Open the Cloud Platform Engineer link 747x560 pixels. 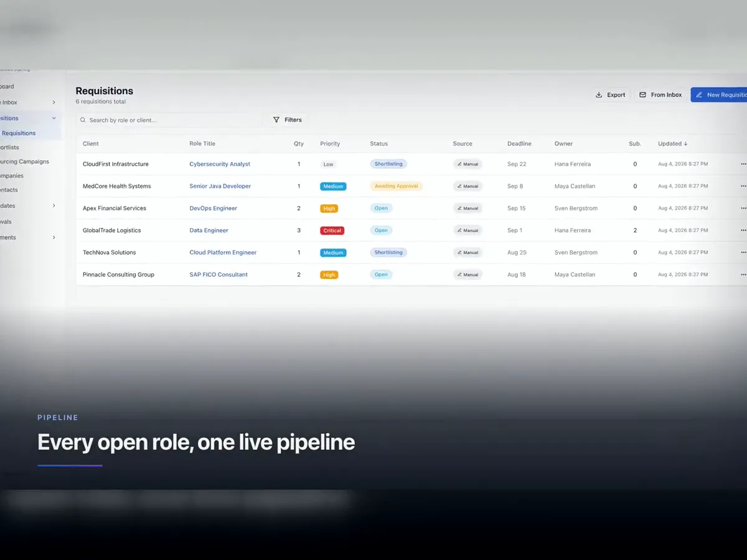223,253
